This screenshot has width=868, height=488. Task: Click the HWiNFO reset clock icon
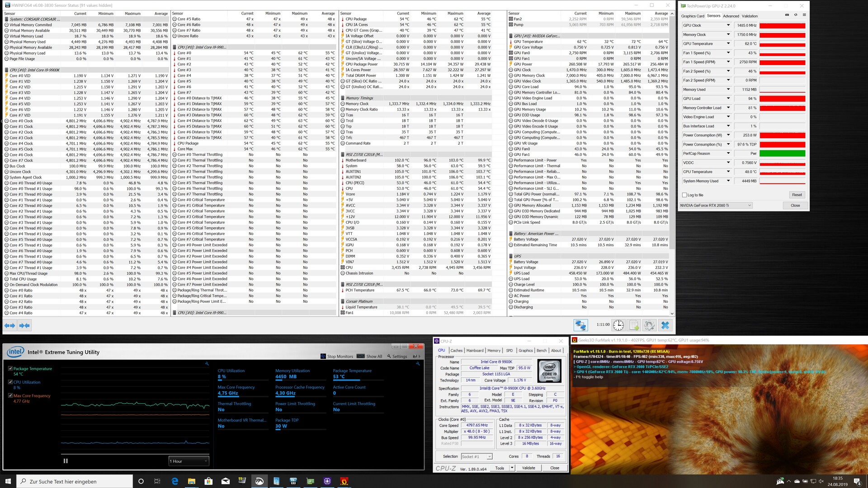[x=618, y=325]
